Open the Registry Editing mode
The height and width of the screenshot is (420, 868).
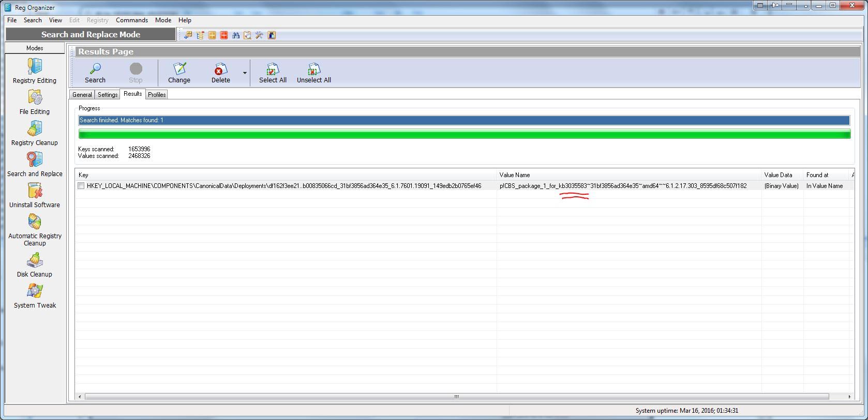35,70
